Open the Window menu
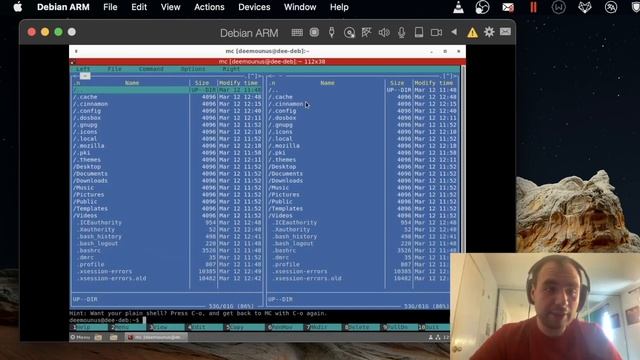640x360 pixels. pyautogui.click(x=300, y=7)
